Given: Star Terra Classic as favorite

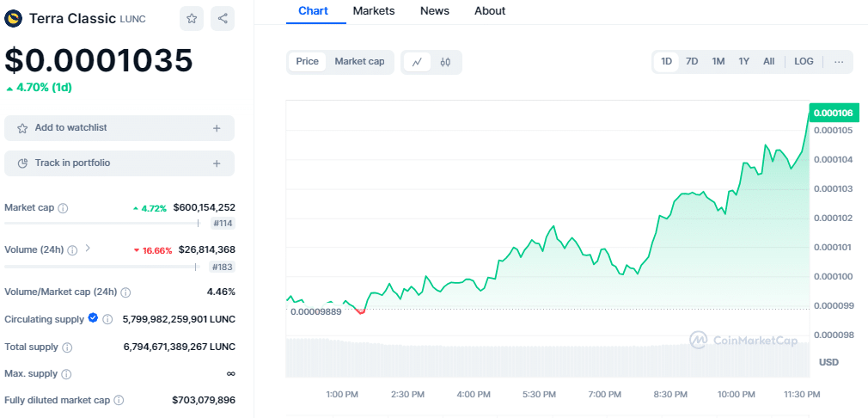Looking at the screenshot, I should tap(192, 18).
